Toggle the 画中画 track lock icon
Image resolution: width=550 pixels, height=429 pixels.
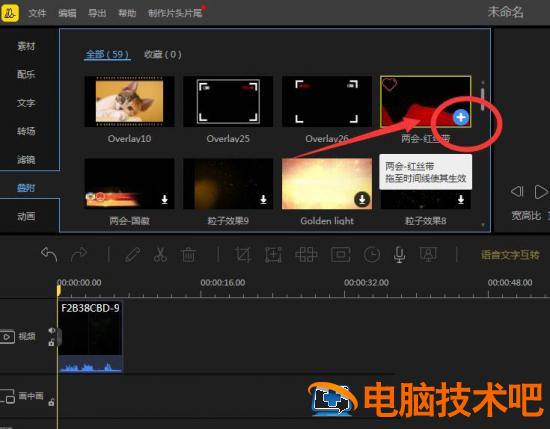(x=51, y=402)
